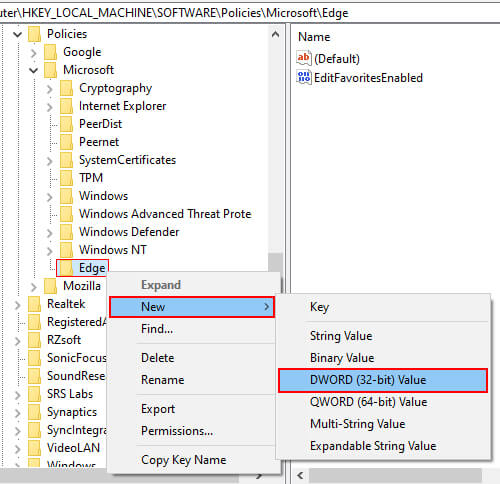Collapse the Microsoft tree node
Screen dimensions: 500x484
33,70
